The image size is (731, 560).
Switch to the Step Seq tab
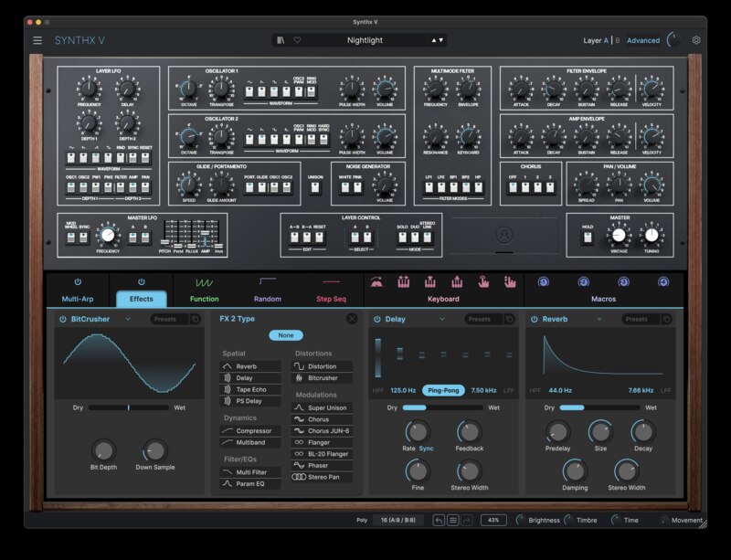click(331, 299)
